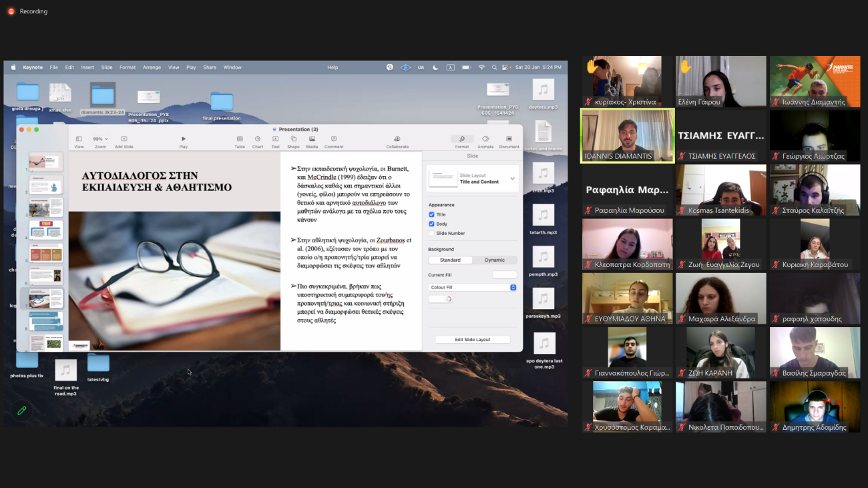Start the slideshow with Play button
The image size is (868, 488).
(x=183, y=142)
